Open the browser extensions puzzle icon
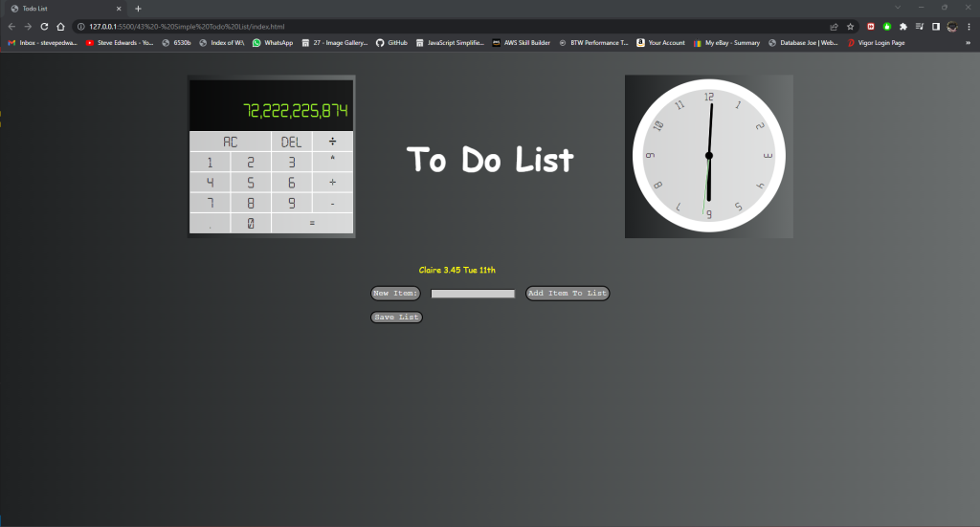This screenshot has width=980, height=527. (902, 27)
